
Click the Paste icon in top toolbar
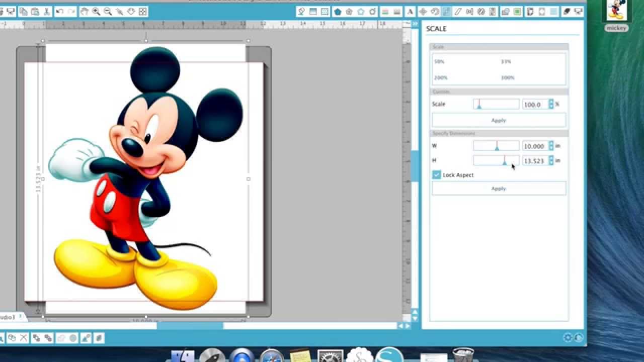point(35,11)
